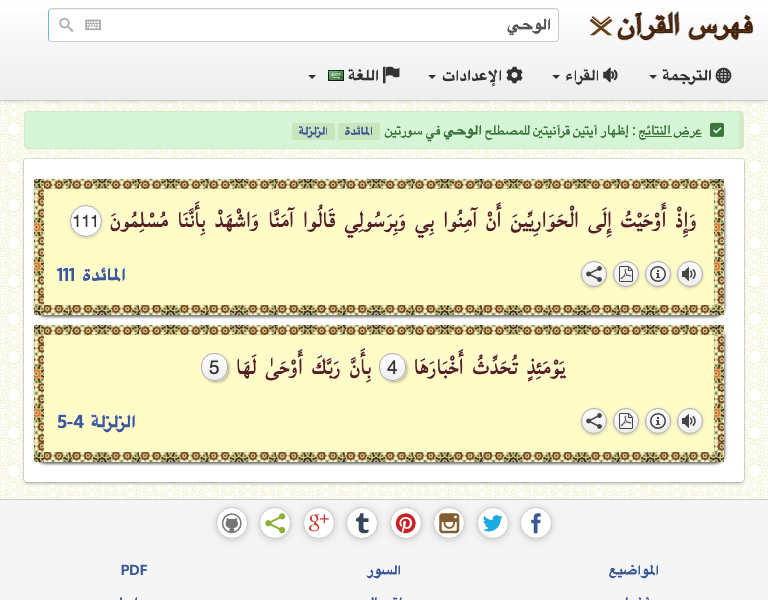Screen dimensions: 768x600
Task: Select the المائدة surah tag
Action: pyautogui.click(x=360, y=131)
